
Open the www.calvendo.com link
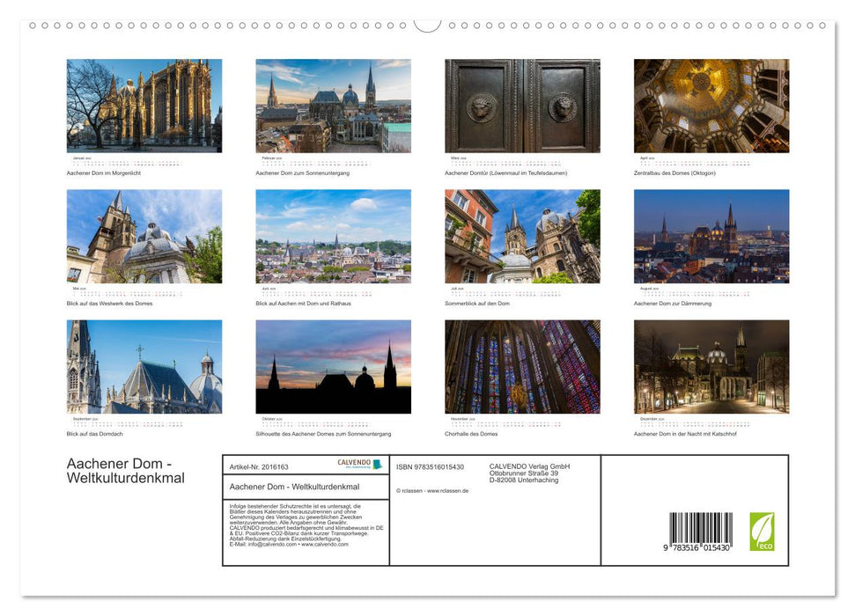tap(324, 546)
